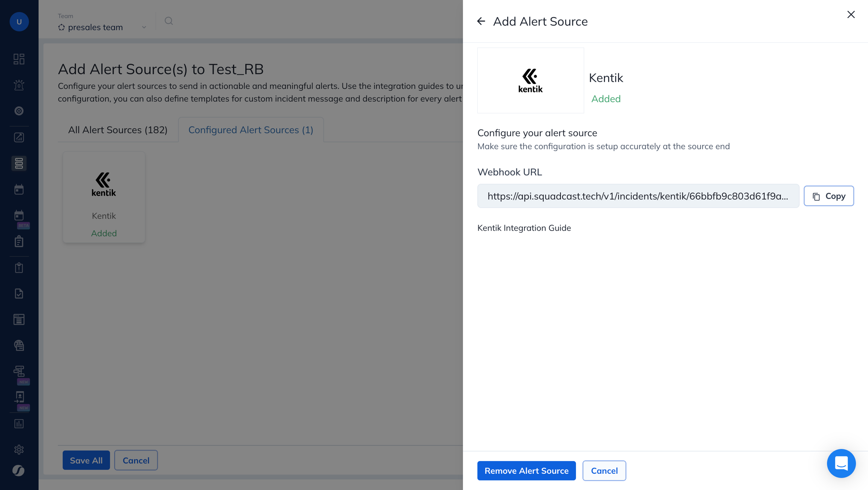Open the clipboard list sidebar icon
This screenshot has width=868, height=490.
19,241
